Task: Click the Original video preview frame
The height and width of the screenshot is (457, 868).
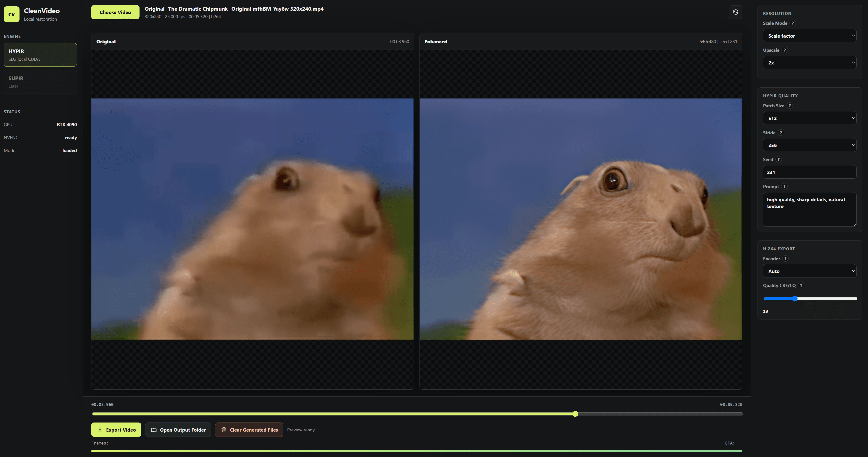Action: pos(252,219)
